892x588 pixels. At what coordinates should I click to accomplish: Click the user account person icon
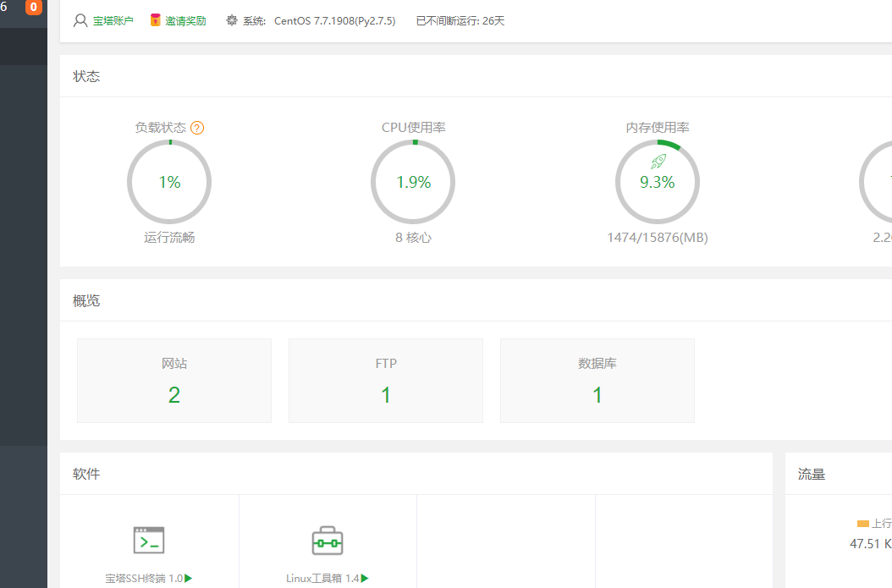(x=80, y=20)
